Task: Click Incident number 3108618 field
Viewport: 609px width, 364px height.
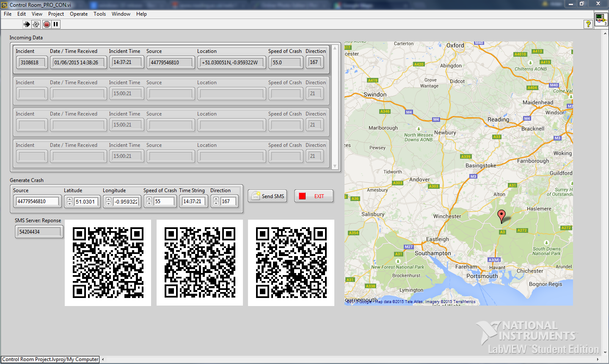Action: pos(32,62)
